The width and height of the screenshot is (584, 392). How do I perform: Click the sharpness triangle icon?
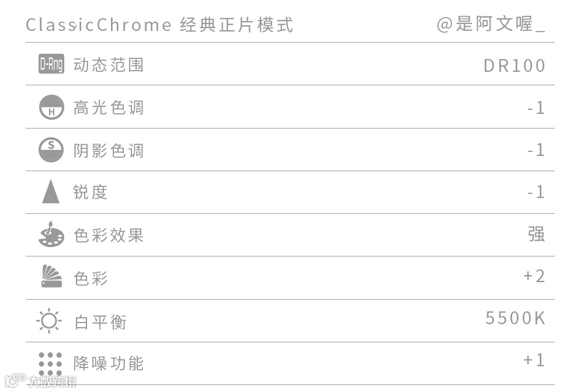click(x=51, y=192)
